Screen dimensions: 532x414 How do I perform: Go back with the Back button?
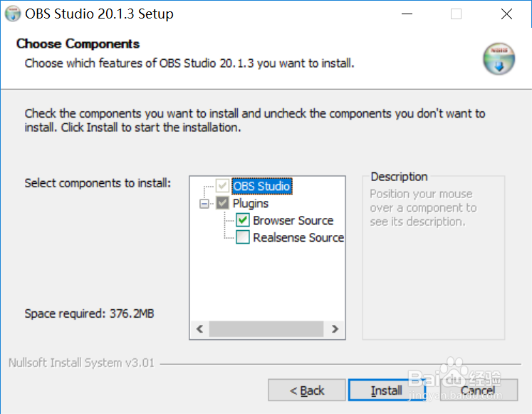307,390
